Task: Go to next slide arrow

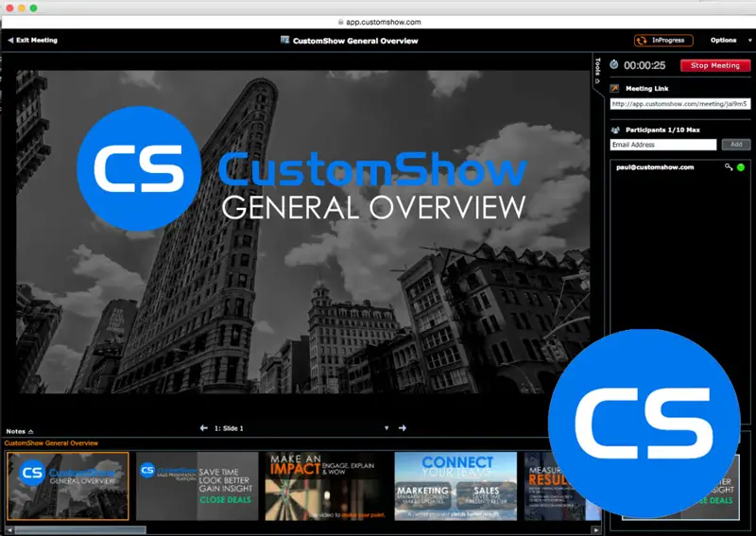Action: [x=403, y=428]
